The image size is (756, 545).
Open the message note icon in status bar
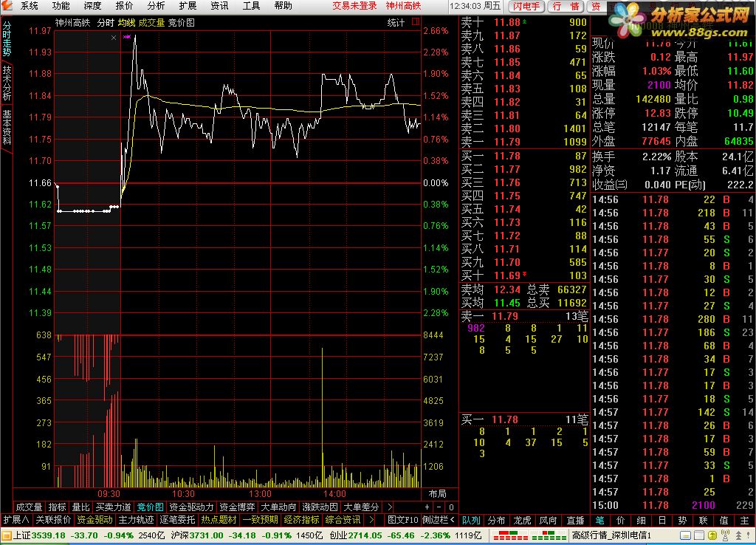[x=685, y=535]
